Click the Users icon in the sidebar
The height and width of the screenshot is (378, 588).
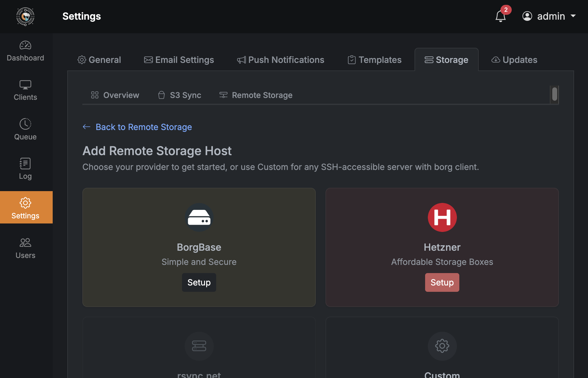coord(25,247)
